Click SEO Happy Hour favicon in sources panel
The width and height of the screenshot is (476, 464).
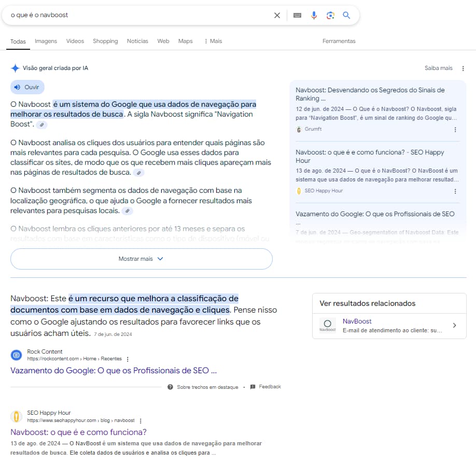(x=299, y=191)
